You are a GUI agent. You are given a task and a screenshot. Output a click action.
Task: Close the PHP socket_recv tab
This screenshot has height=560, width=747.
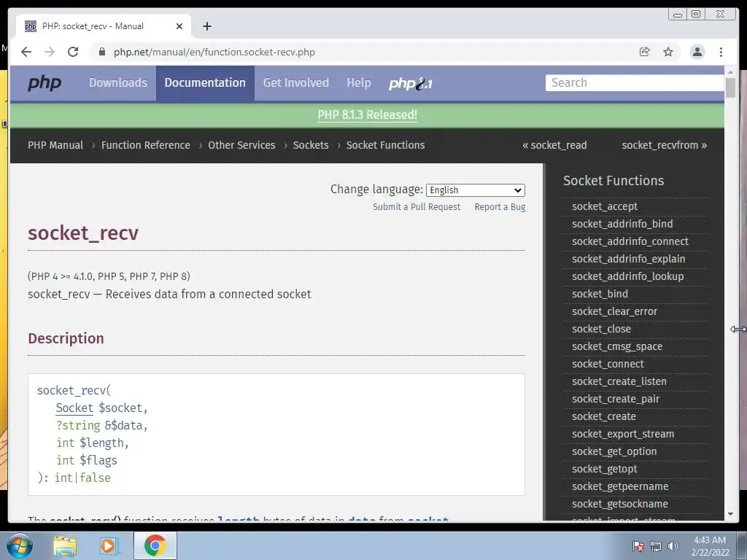tap(179, 26)
